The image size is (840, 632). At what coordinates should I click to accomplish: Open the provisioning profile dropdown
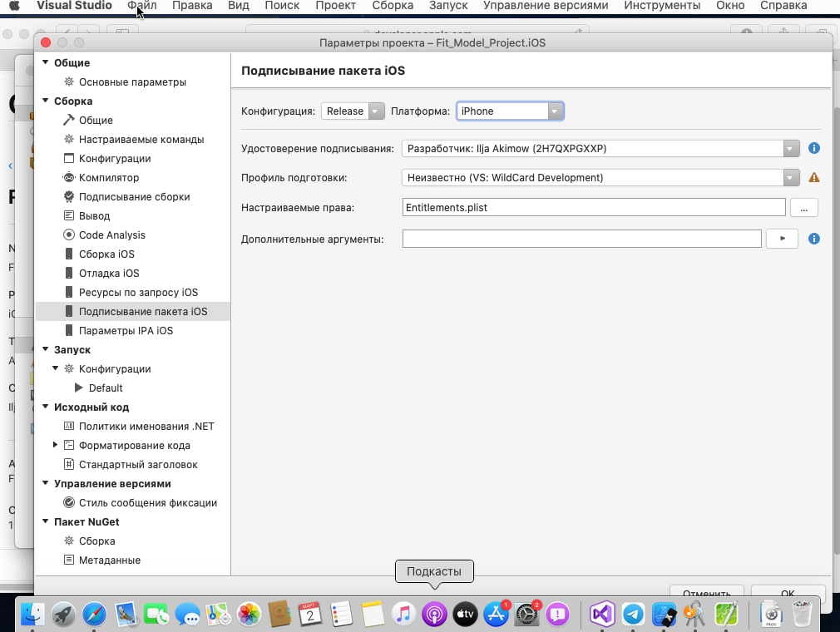click(x=600, y=177)
